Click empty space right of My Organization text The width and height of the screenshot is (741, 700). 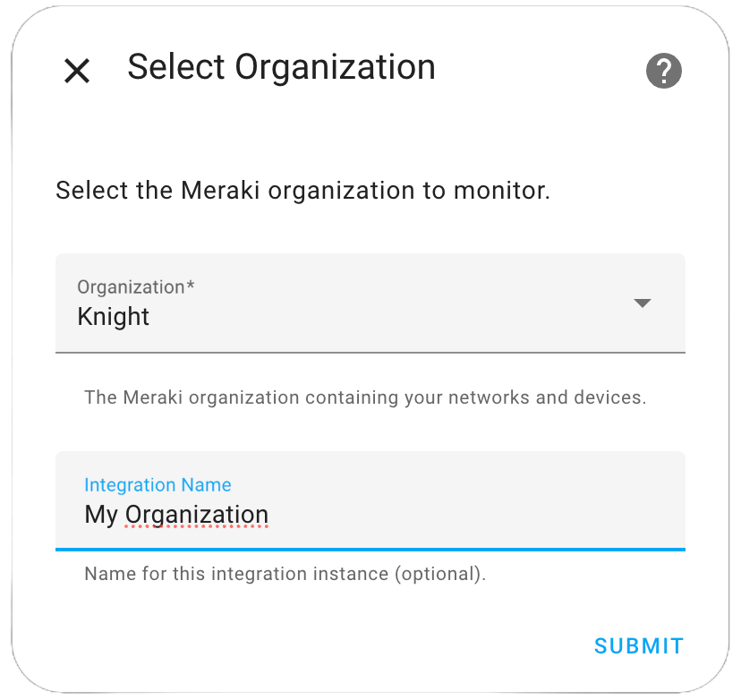pos(473,516)
